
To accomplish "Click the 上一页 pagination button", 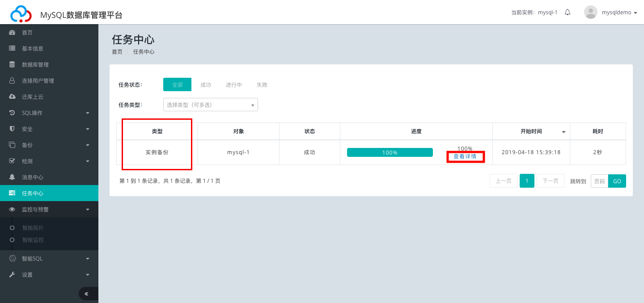I will point(504,181).
